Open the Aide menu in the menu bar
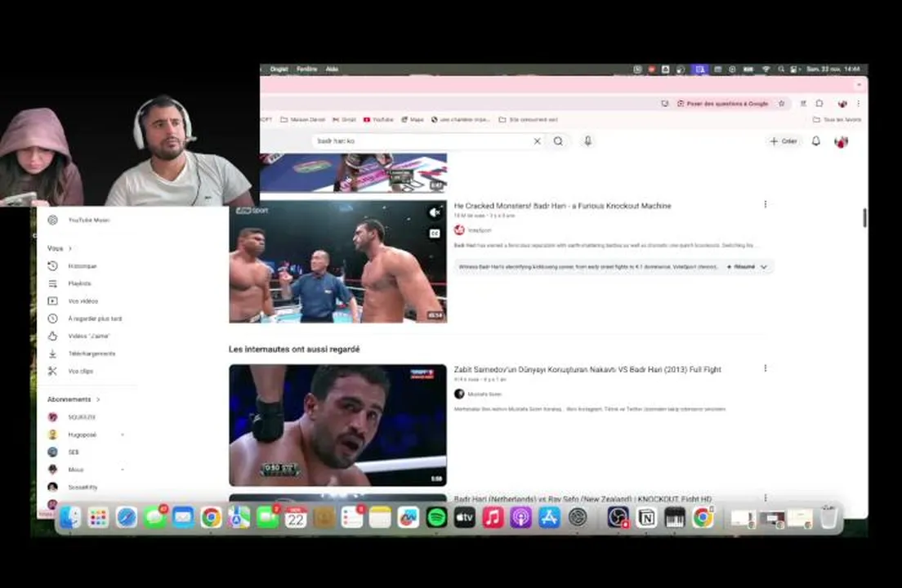 point(332,69)
